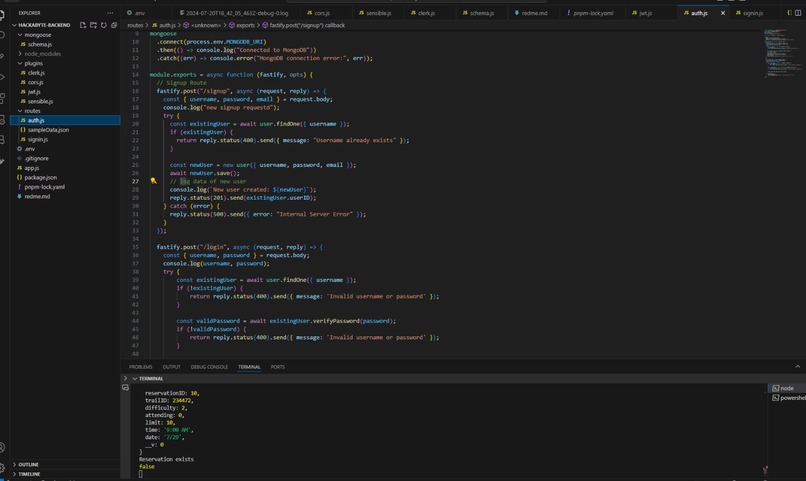Viewport: 806px width, 481px height.
Task: Collapse the plugins folder
Action: 65,63
